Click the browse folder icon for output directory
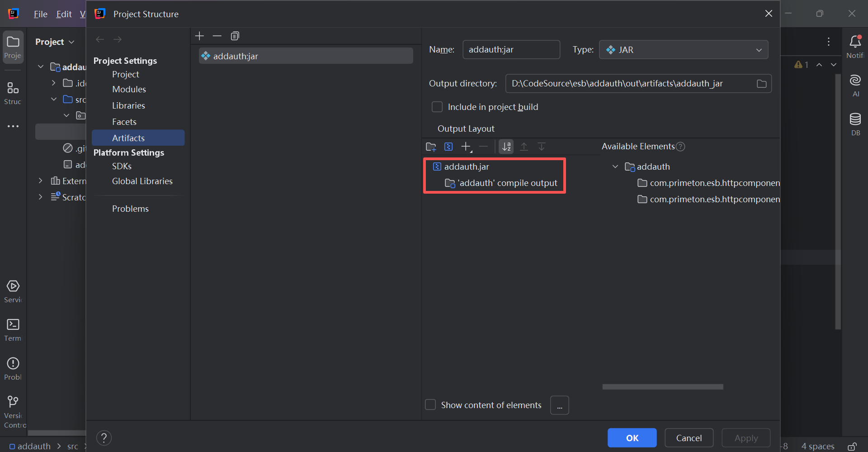The image size is (868, 452). tap(761, 84)
